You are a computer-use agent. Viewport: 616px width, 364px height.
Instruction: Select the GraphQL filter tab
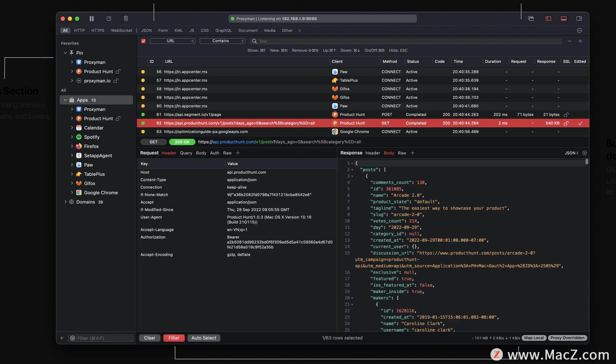click(x=224, y=31)
